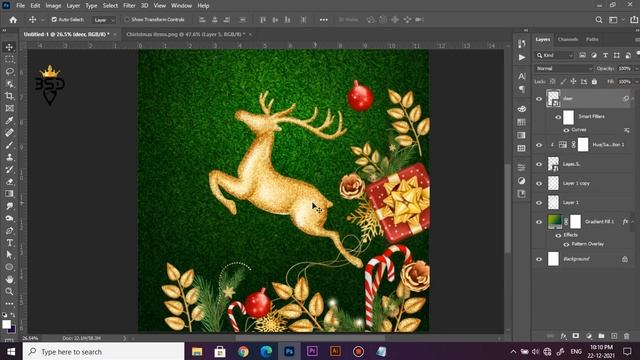The width and height of the screenshot is (640, 360).
Task: Open Windows Start button
Action: coord(11,351)
